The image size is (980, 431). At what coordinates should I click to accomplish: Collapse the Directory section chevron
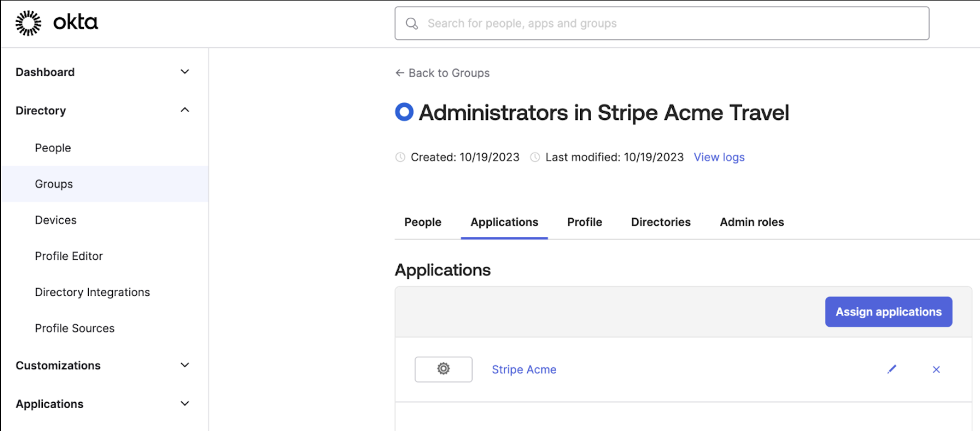(185, 110)
